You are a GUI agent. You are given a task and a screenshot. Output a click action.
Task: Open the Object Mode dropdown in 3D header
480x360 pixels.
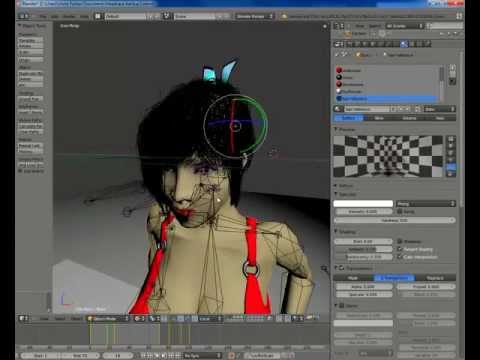coord(108,319)
